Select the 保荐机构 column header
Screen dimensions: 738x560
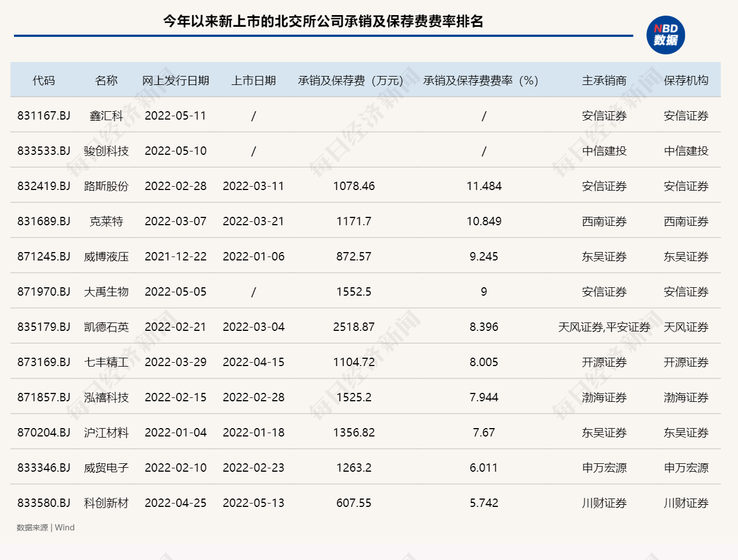coord(686,80)
